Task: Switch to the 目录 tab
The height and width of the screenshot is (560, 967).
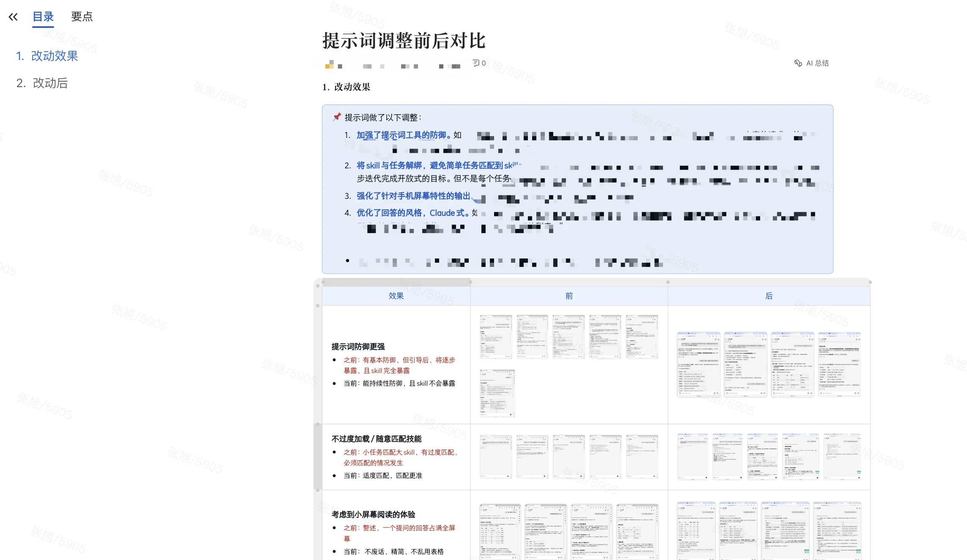Action: [43, 17]
